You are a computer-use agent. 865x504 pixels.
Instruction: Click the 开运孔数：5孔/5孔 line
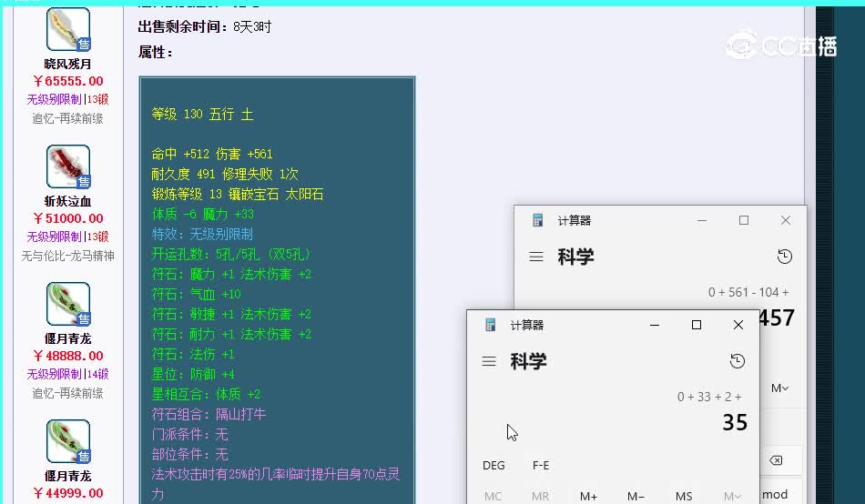pyautogui.click(x=231, y=254)
